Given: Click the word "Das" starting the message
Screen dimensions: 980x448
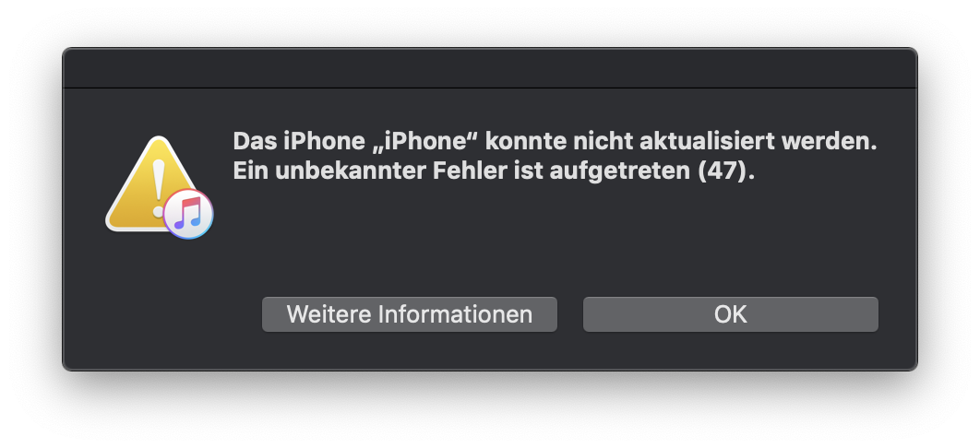Looking at the screenshot, I should click(255, 142).
